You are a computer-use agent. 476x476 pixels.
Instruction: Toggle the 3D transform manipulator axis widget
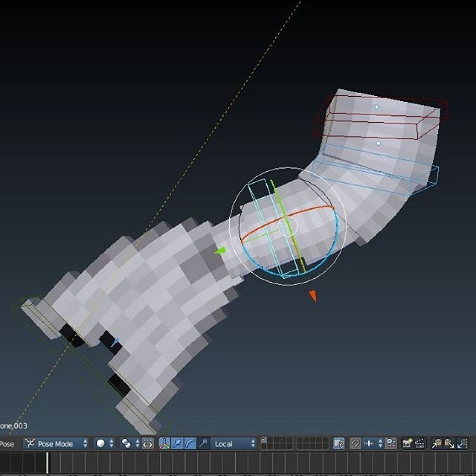click(x=164, y=443)
